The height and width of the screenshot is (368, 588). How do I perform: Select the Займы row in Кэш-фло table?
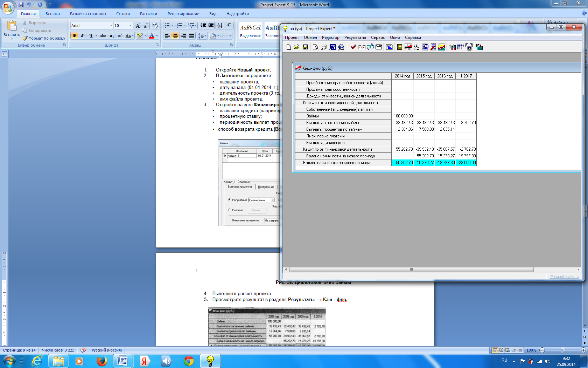coord(386,116)
